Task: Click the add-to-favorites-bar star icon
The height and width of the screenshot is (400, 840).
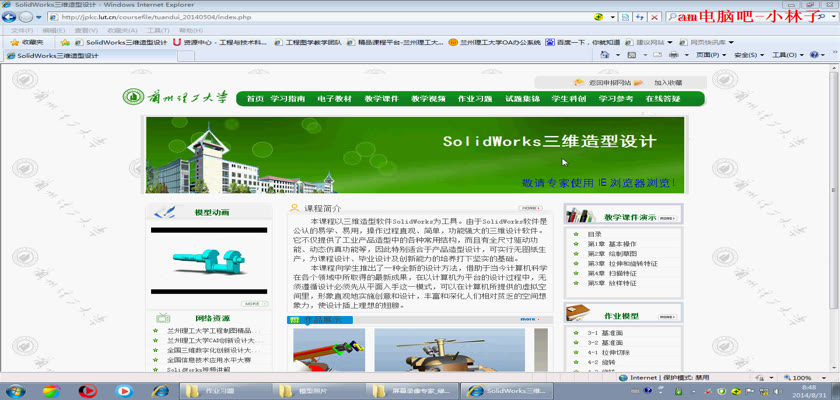Action: point(65,42)
